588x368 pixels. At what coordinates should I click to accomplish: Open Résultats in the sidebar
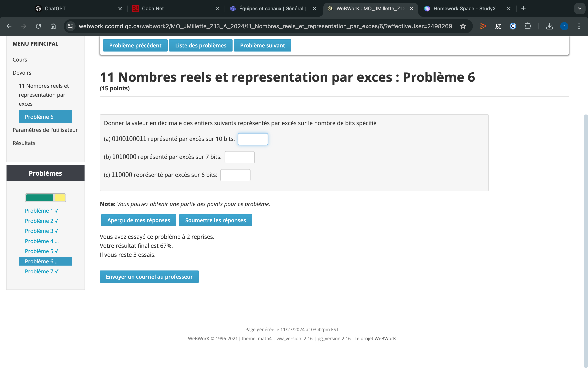coord(24,143)
